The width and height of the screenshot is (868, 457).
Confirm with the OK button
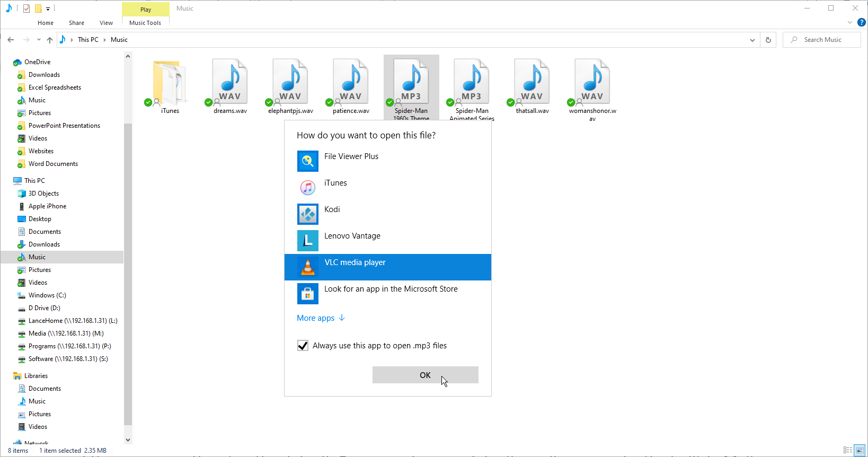click(426, 375)
